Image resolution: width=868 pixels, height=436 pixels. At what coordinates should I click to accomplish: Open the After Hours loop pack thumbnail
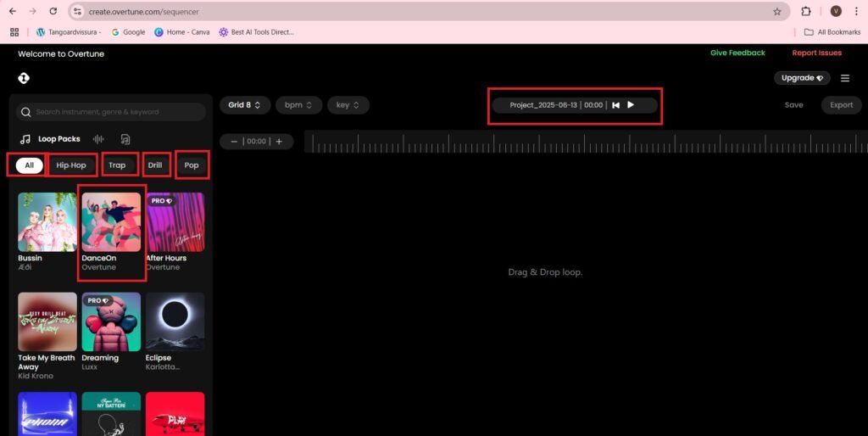[175, 221]
